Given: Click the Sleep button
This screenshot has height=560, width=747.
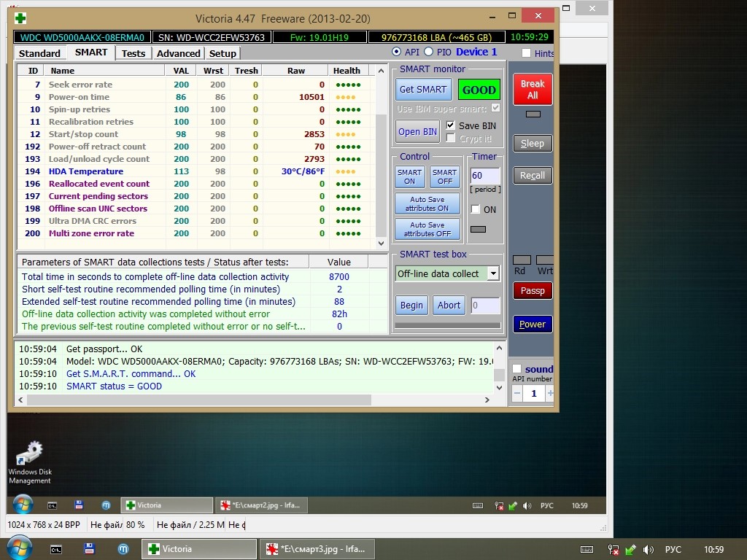Looking at the screenshot, I should click(532, 144).
